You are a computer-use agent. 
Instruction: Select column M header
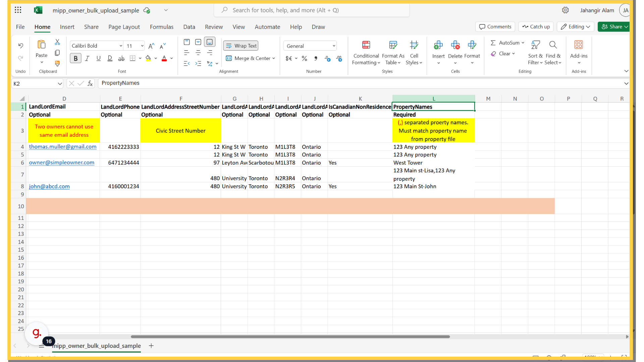point(488,99)
